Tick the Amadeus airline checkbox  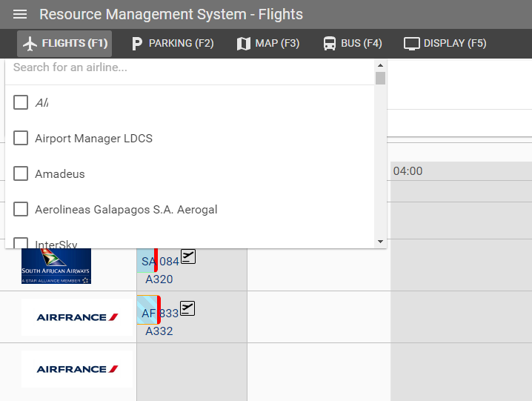[x=21, y=173]
